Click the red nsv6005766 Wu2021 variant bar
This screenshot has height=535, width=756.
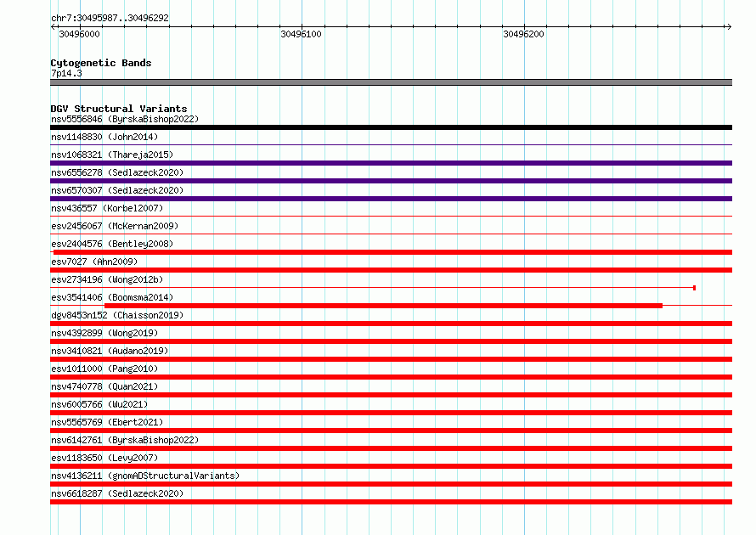(x=391, y=413)
